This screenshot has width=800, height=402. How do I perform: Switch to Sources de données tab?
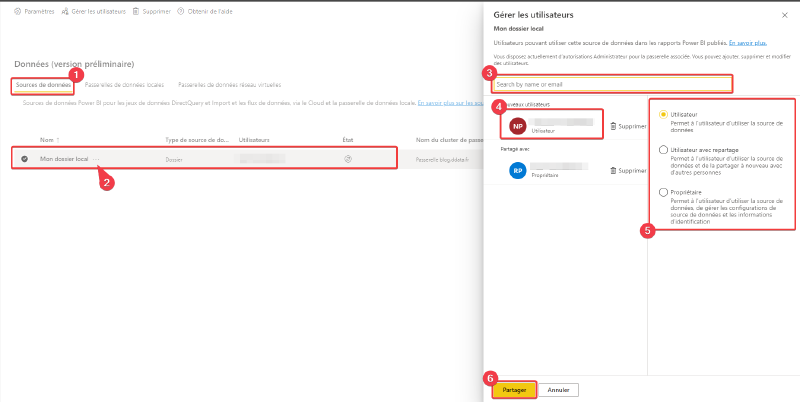(43, 85)
